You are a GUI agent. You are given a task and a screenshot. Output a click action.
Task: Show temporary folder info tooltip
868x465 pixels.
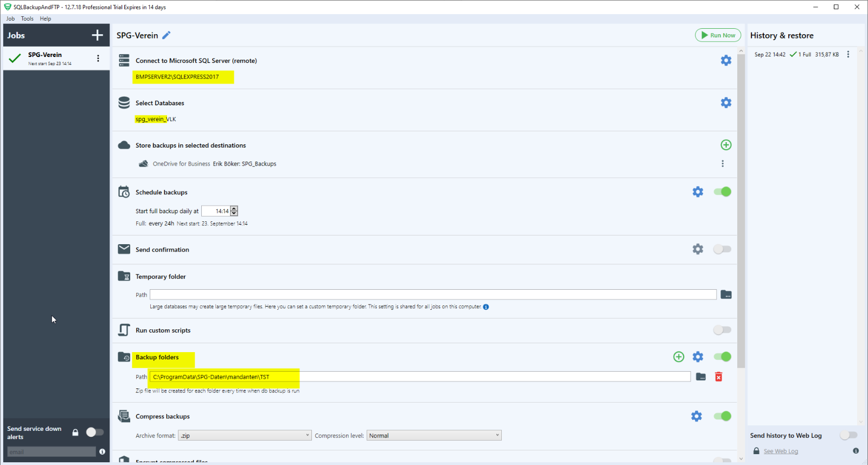pos(486,307)
